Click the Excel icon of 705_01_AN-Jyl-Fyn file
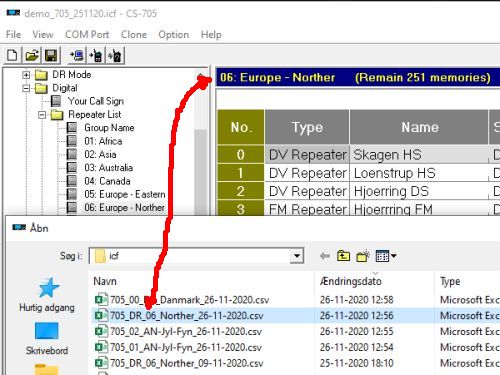The width and height of the screenshot is (500, 375). point(101,347)
